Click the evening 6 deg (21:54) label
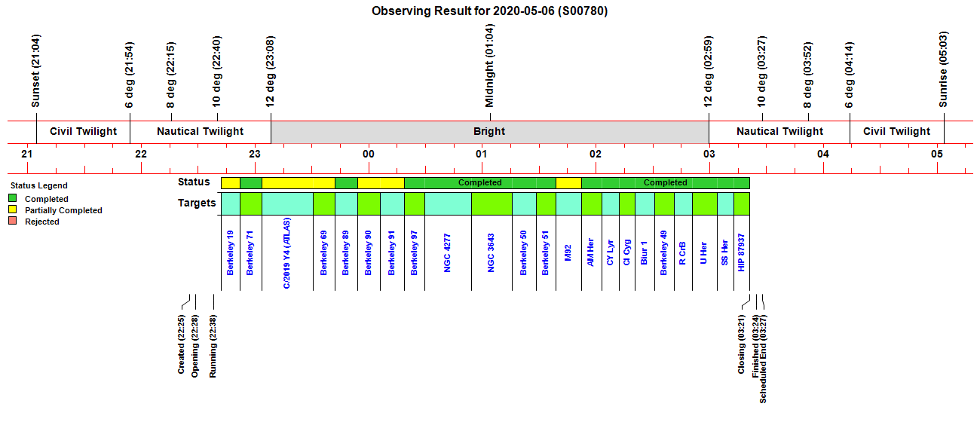 (130, 75)
